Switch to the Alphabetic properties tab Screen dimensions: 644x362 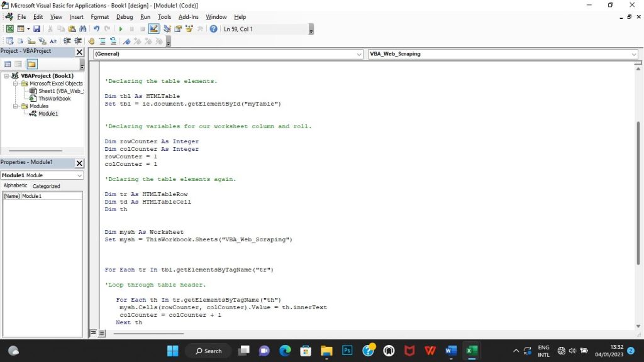point(15,185)
